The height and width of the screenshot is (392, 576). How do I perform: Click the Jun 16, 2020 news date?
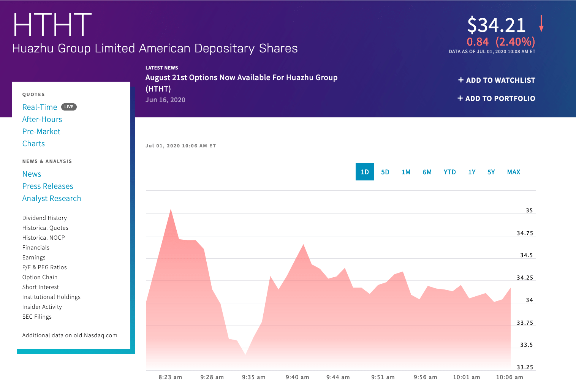165,100
